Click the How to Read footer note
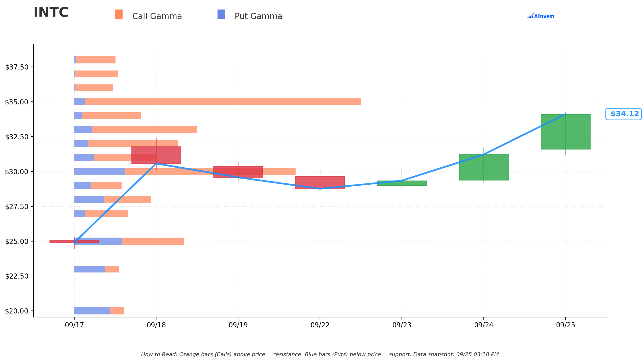Viewport: 644px width, 362px height. coord(320,354)
